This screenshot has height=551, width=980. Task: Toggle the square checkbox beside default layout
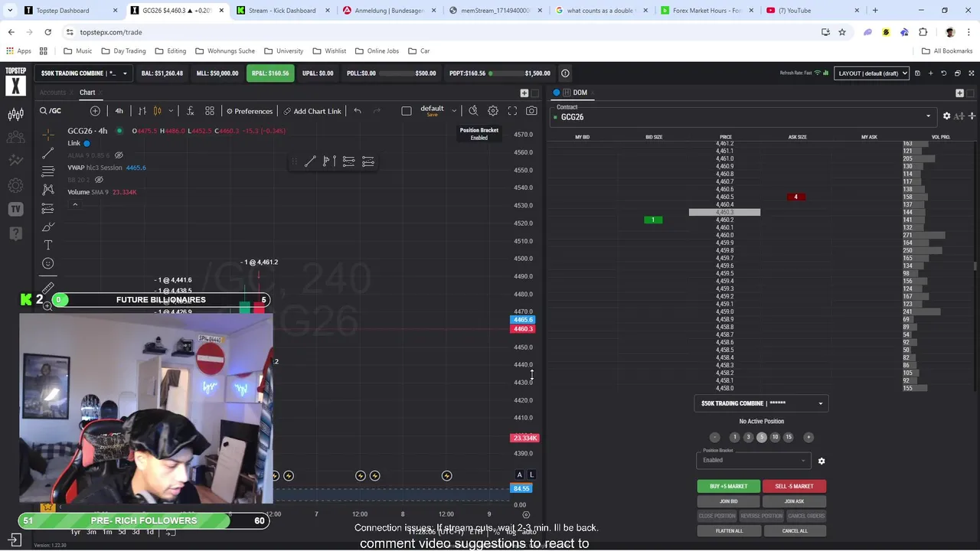point(407,111)
